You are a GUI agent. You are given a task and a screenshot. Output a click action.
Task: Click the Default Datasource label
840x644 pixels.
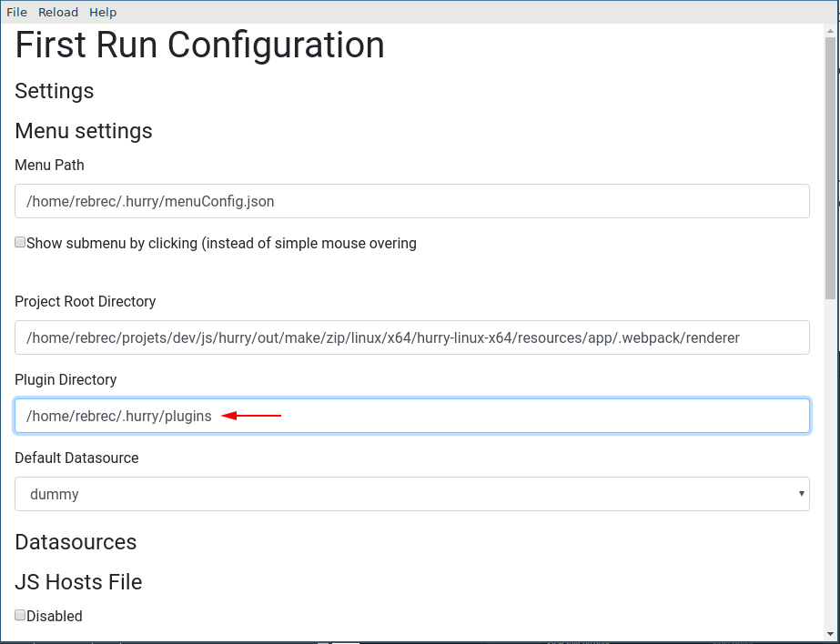click(76, 458)
